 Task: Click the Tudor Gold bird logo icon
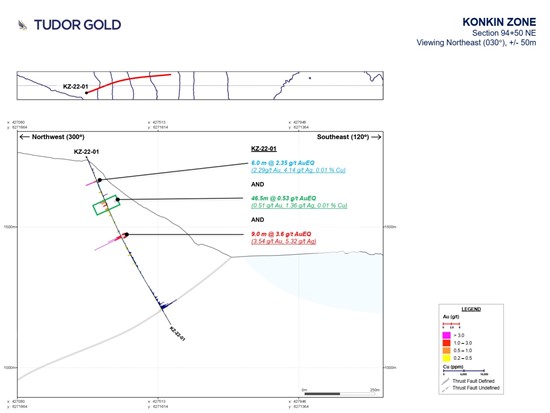(22, 25)
